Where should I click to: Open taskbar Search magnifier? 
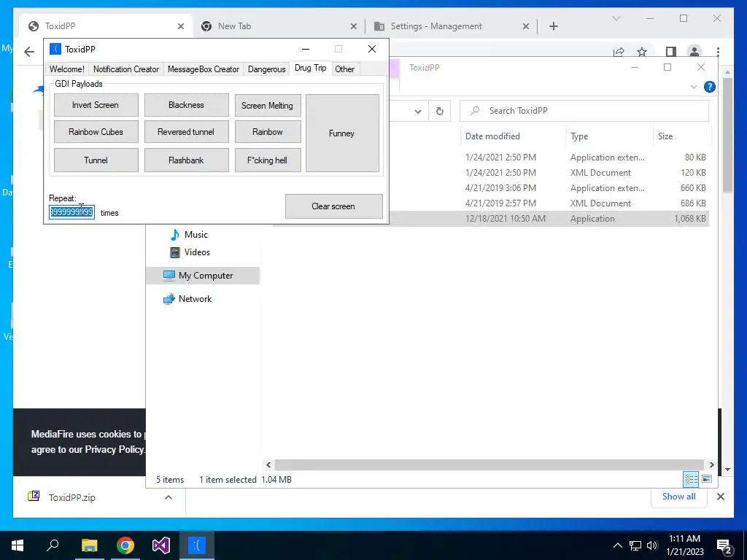coord(53,545)
